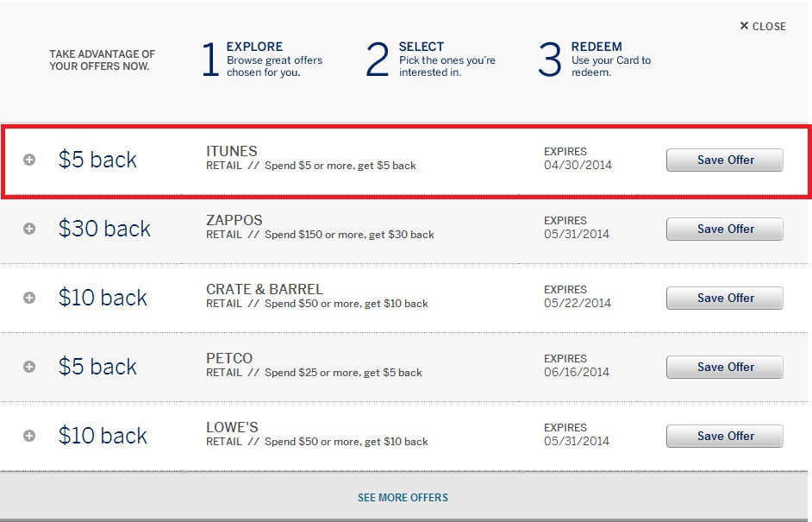Expand the Zappos $30 back offer

pyautogui.click(x=29, y=229)
